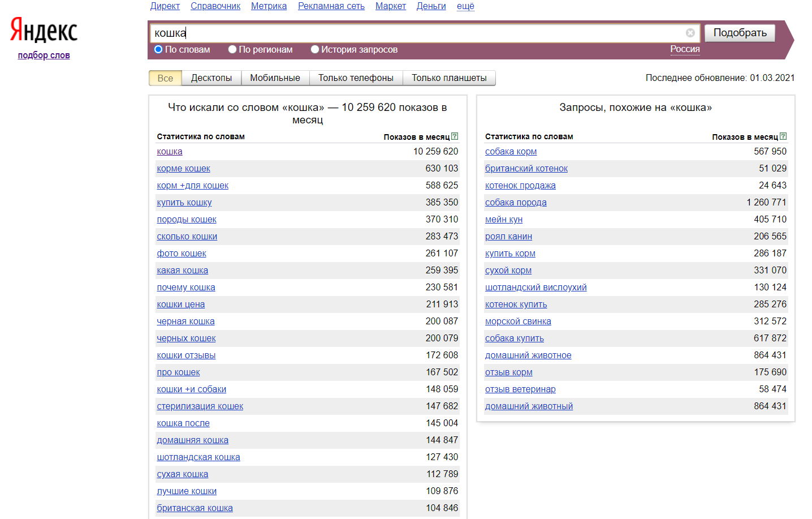Open the 'стерилизация кошек' query link
The image size is (812, 519).
pyautogui.click(x=200, y=406)
